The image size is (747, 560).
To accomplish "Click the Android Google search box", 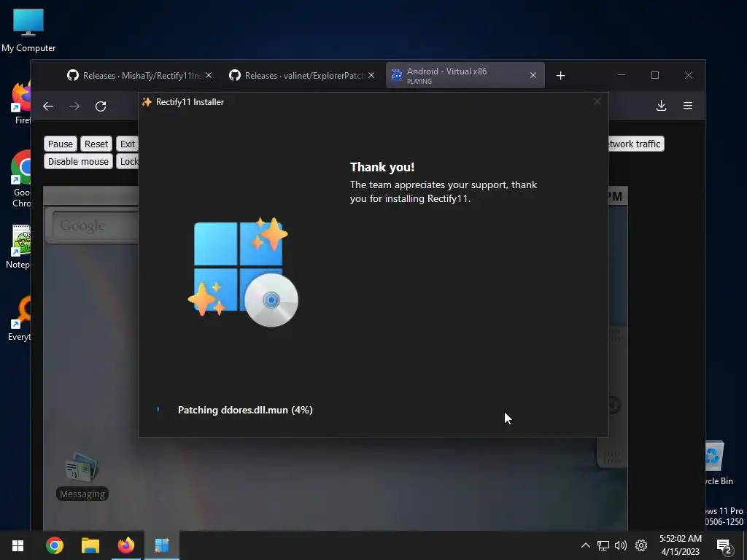I will pyautogui.click(x=91, y=225).
